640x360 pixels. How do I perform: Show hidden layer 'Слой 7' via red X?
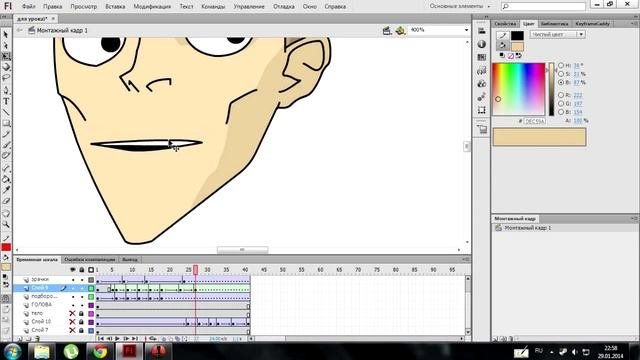(72, 330)
